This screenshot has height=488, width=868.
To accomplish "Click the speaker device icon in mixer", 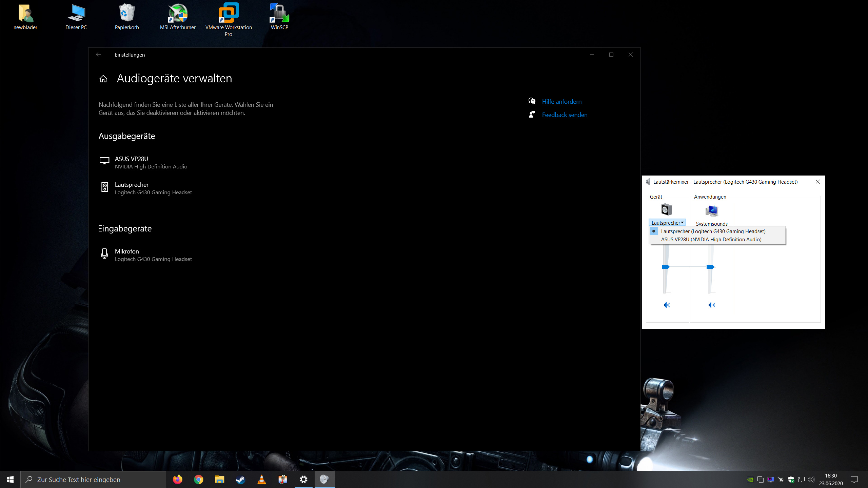I will [x=666, y=209].
